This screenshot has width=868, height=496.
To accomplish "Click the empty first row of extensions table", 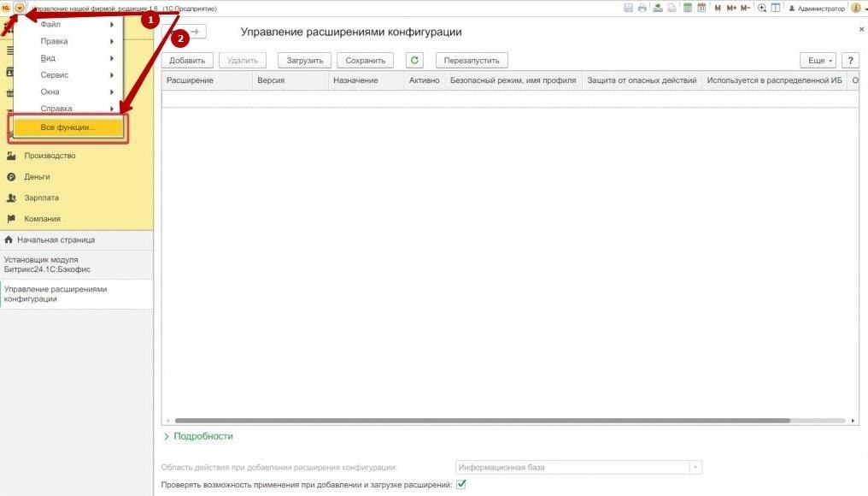I will point(509,98).
